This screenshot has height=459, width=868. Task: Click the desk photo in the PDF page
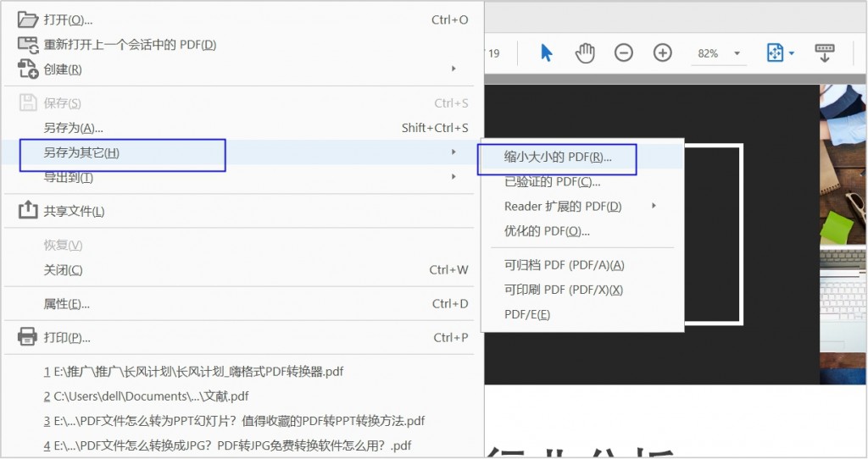coord(843,235)
